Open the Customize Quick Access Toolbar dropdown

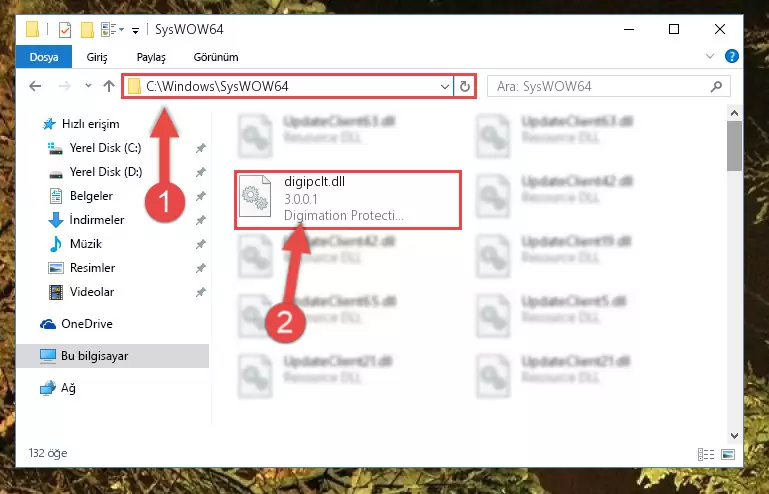[x=135, y=30]
